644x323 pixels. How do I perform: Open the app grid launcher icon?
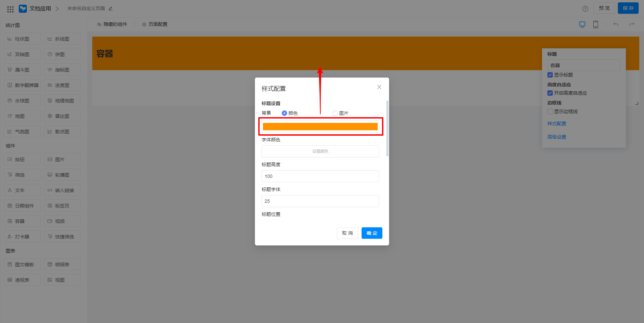10,9
